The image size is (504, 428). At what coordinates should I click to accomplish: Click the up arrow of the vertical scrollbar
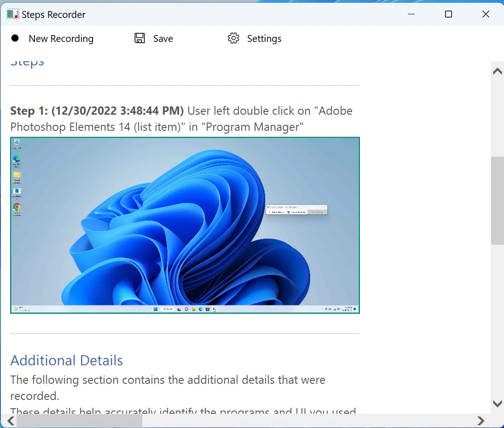[497, 71]
